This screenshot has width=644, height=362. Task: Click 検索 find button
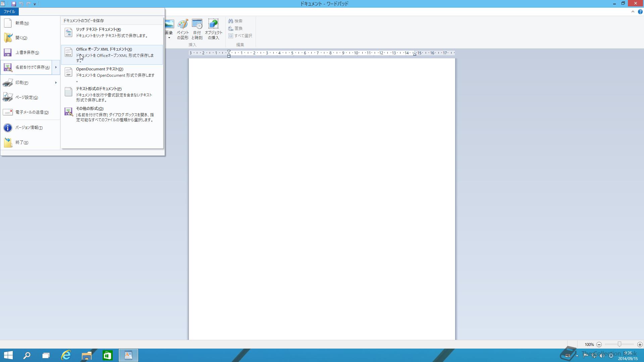pos(235,21)
